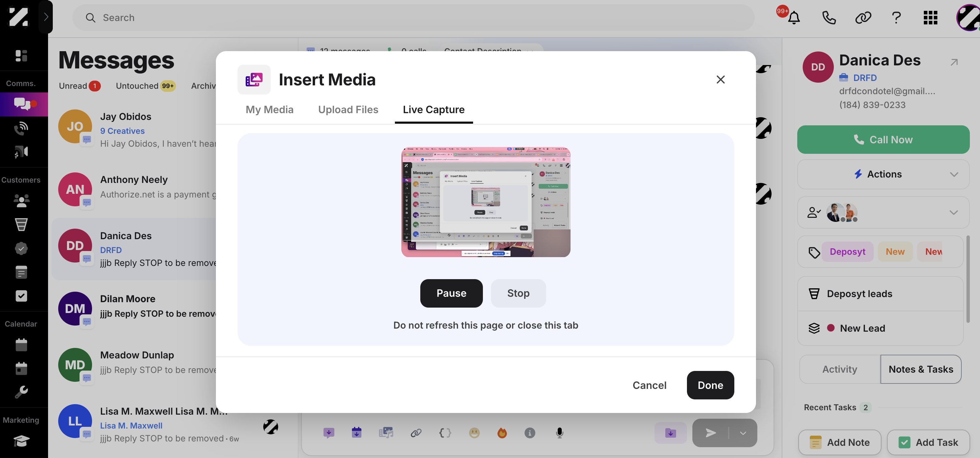Image resolution: width=980 pixels, height=458 pixels.
Task: Click the Search input field
Action: (x=413, y=18)
